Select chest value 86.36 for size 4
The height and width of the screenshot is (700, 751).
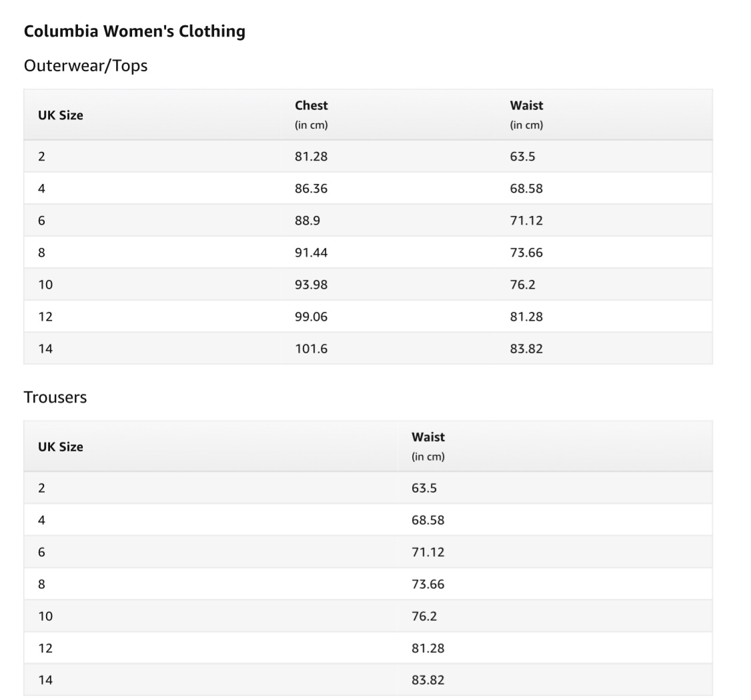[311, 189]
